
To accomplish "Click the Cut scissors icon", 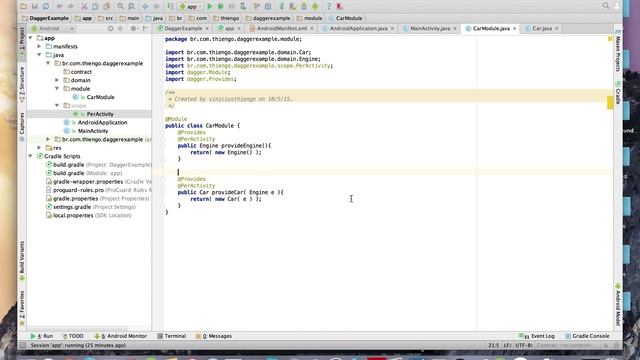I will click(x=84, y=6).
